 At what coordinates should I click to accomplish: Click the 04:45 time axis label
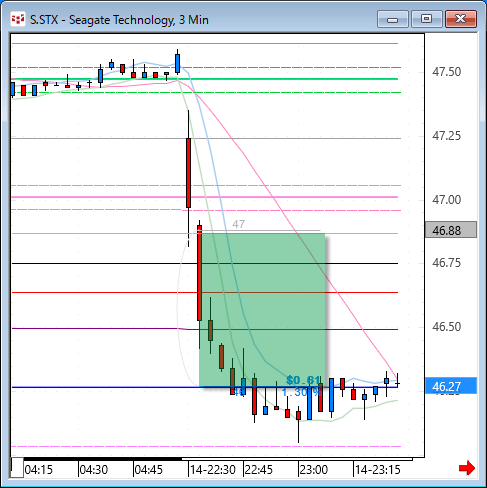point(149,470)
